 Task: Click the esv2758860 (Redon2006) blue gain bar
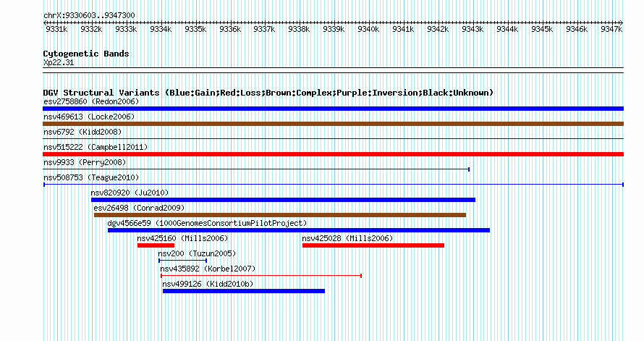(x=333, y=109)
